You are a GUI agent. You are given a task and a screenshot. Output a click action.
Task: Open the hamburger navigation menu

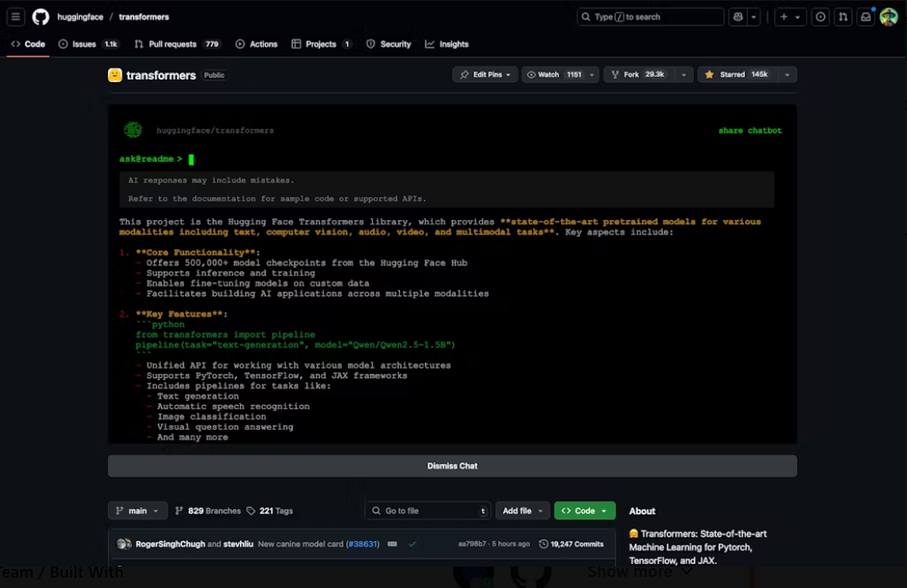[15, 17]
